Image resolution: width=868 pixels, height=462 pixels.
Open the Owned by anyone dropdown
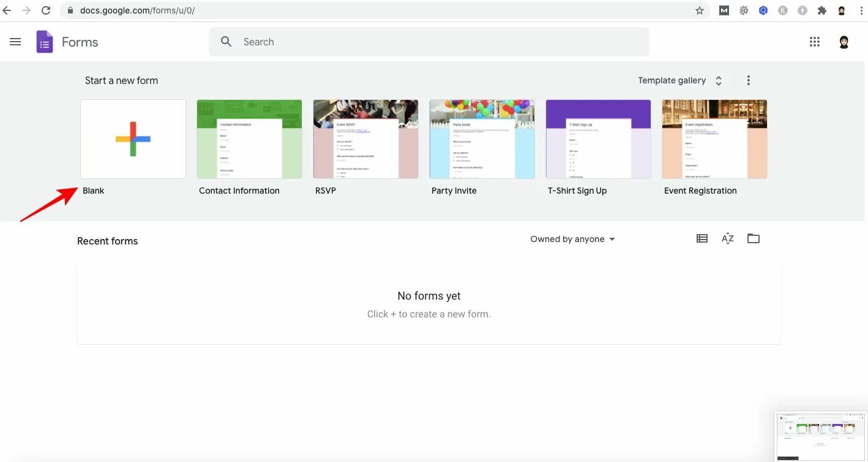(573, 239)
